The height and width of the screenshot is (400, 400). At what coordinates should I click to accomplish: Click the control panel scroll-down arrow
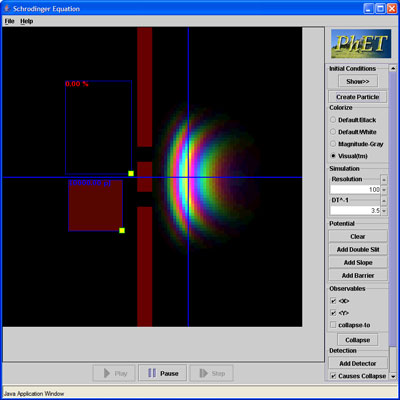point(393,376)
